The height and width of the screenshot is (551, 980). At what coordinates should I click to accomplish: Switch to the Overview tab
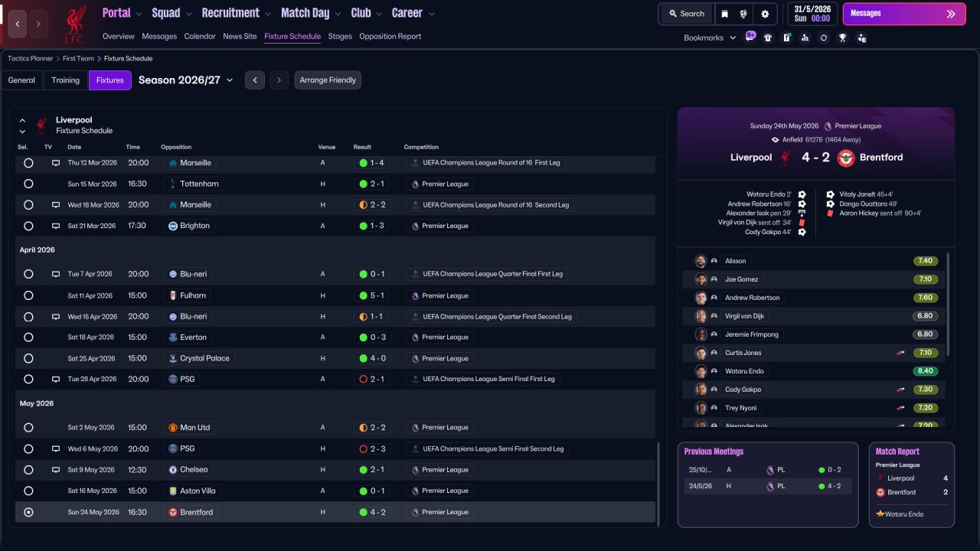pyautogui.click(x=118, y=36)
